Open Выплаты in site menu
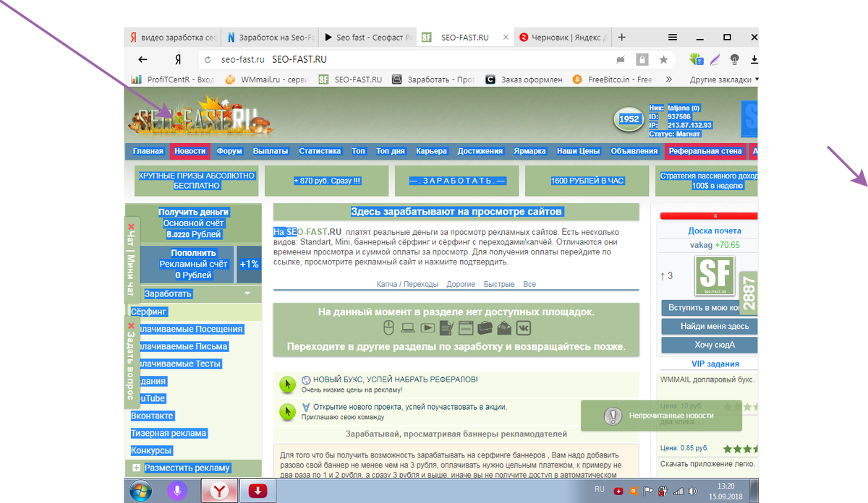The height and width of the screenshot is (503, 868). click(271, 151)
